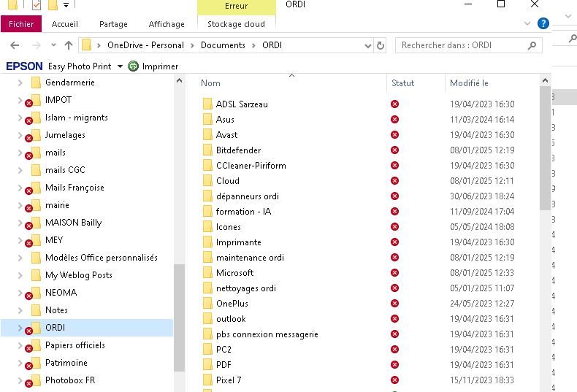
Task: Click folder icon of OnePlus
Action: click(x=207, y=304)
